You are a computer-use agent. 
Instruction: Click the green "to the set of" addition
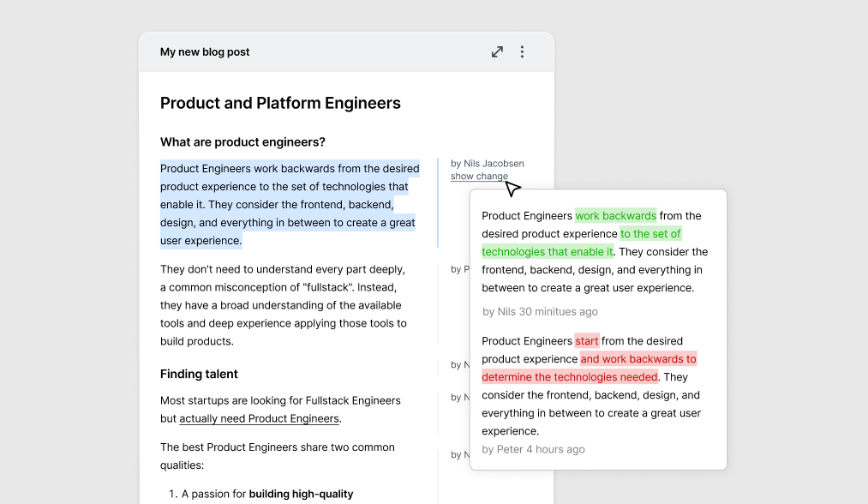(650, 234)
